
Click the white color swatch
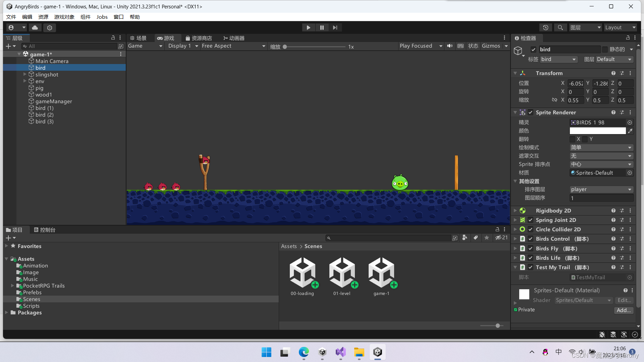click(x=597, y=131)
